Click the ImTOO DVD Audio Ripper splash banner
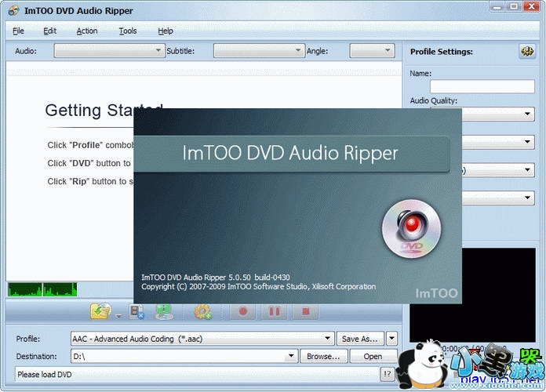Image resolution: width=546 pixels, height=392 pixels. coord(292,153)
